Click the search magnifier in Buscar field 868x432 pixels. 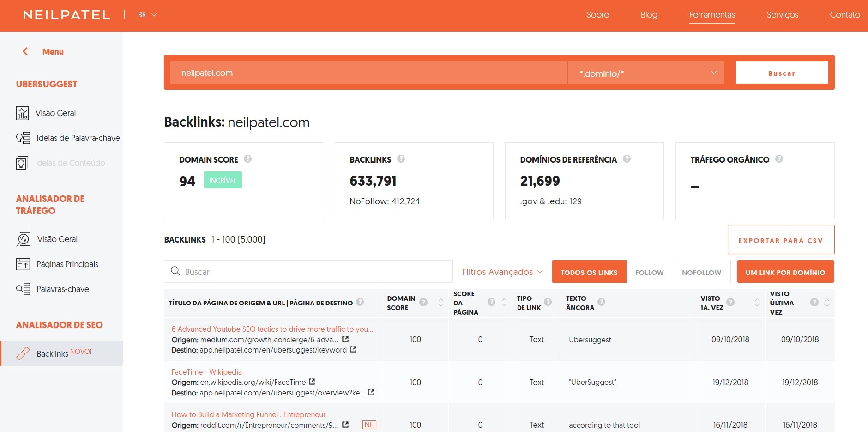click(175, 271)
